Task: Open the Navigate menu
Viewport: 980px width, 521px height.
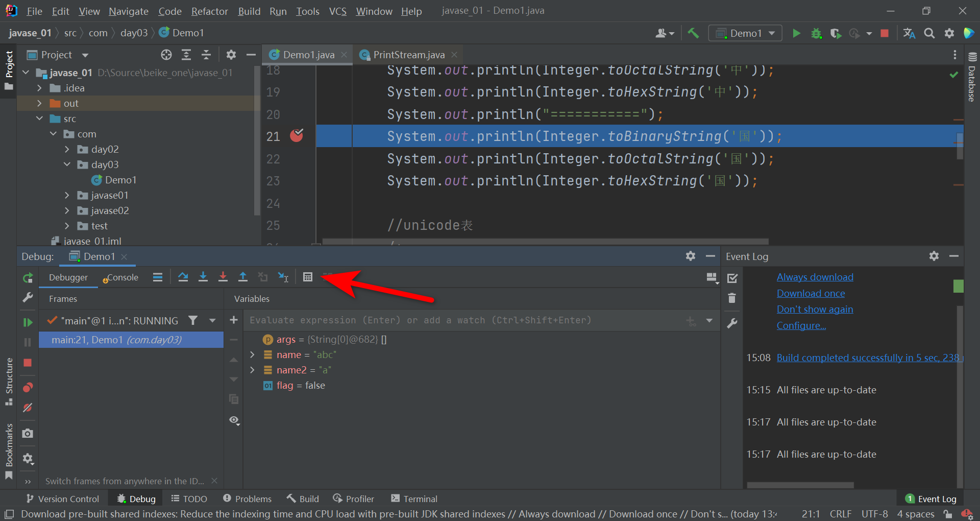Action: point(129,11)
